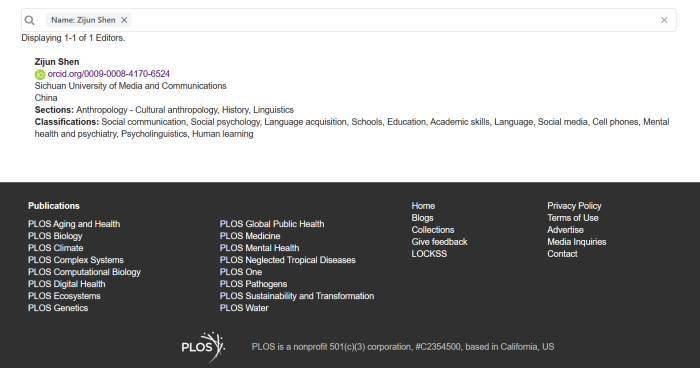Clear the search field with the X icon

664,20
